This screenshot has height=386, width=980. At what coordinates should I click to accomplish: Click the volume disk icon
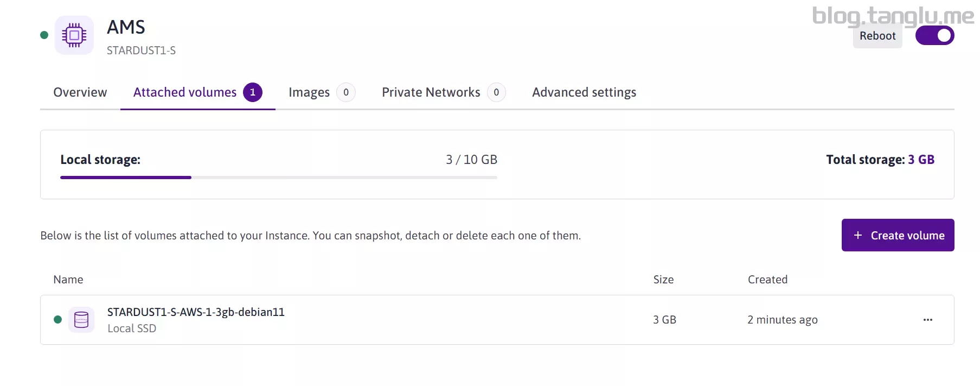point(81,320)
